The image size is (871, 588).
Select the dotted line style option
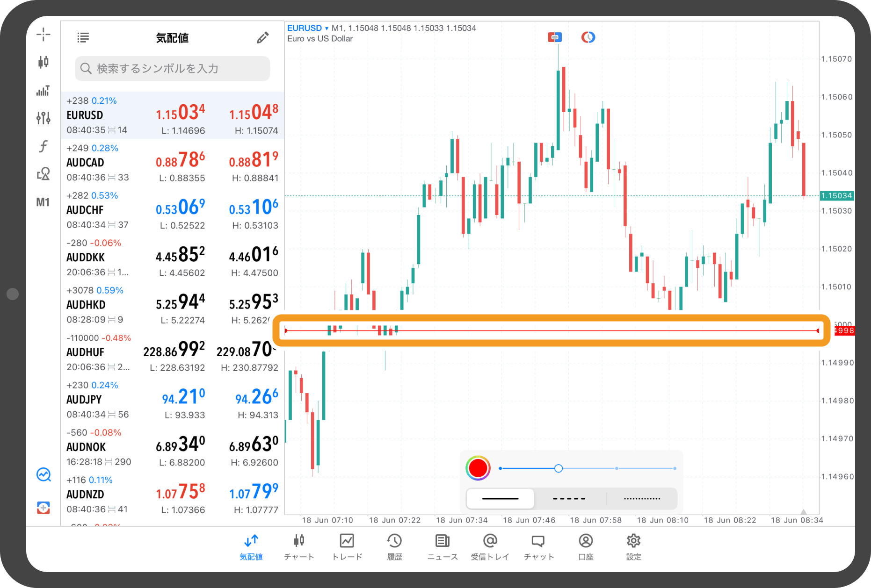[642, 499]
